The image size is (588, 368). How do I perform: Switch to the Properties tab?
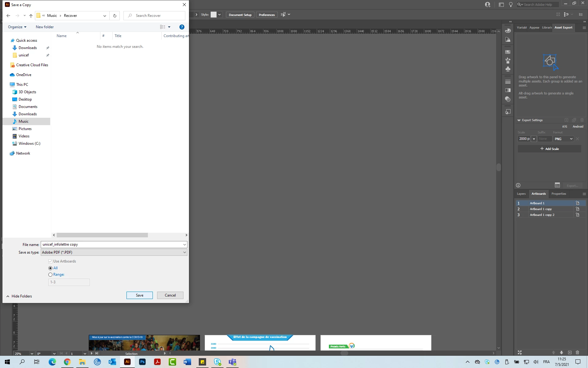[x=558, y=194]
